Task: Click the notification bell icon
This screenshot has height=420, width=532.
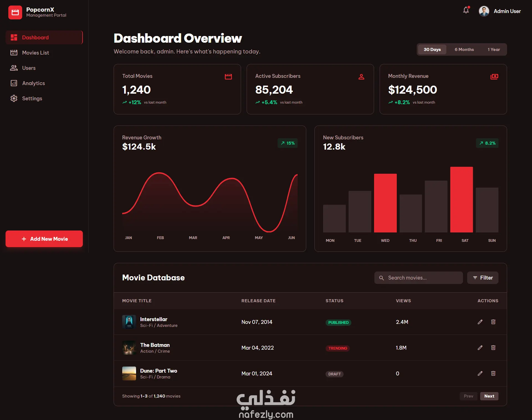Action: [466, 11]
